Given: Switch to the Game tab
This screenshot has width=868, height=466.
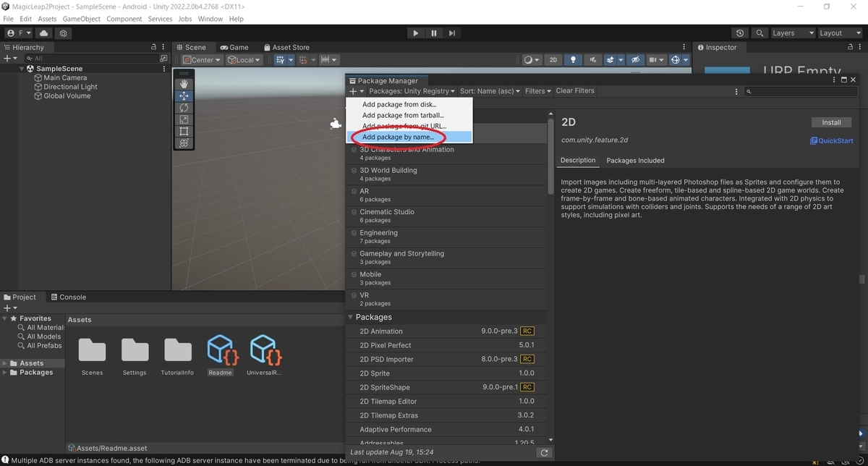Looking at the screenshot, I should [234, 47].
